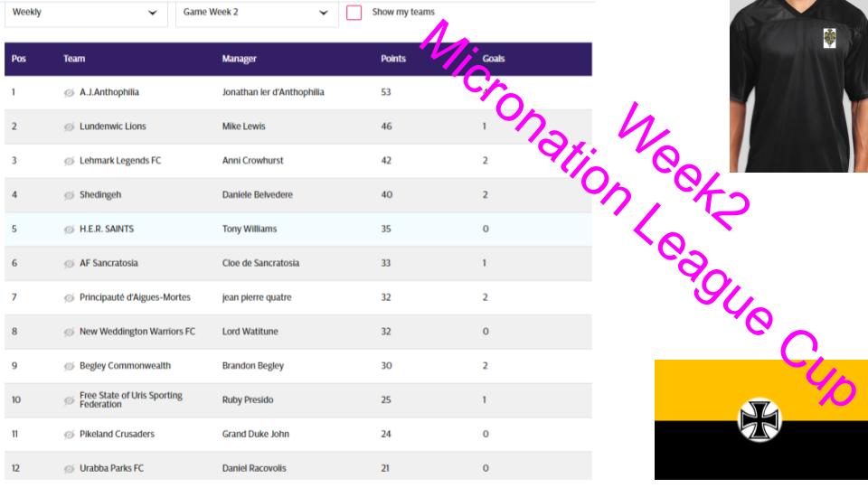Click the iron cross emblem on the flag

759,420
